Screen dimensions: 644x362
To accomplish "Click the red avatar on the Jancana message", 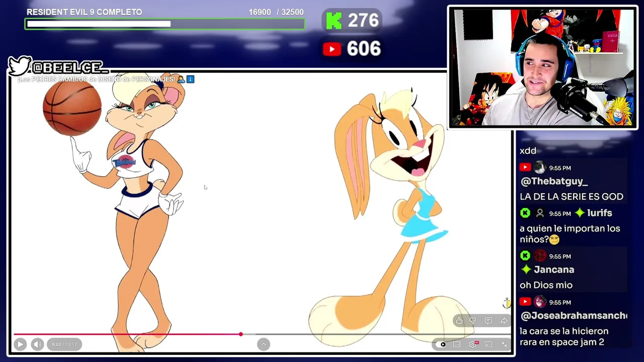I will (540, 256).
